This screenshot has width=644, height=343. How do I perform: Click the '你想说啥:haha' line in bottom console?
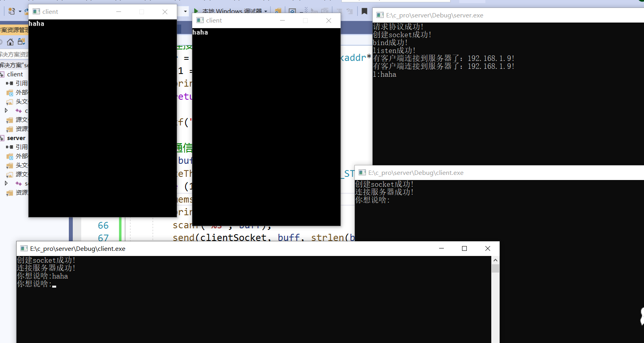[x=42, y=276]
